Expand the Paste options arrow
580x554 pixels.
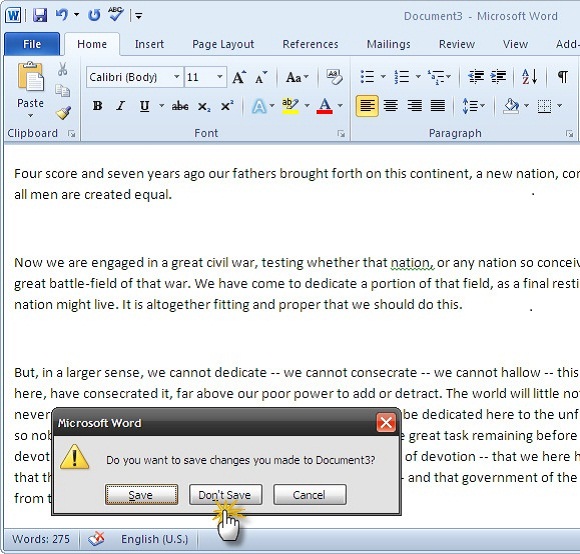[x=30, y=116]
